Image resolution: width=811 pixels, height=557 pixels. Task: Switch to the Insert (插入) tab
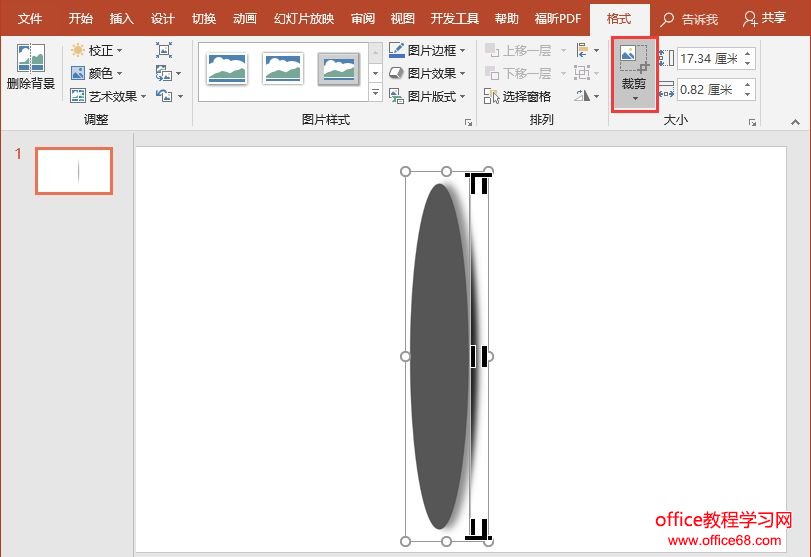(121, 18)
